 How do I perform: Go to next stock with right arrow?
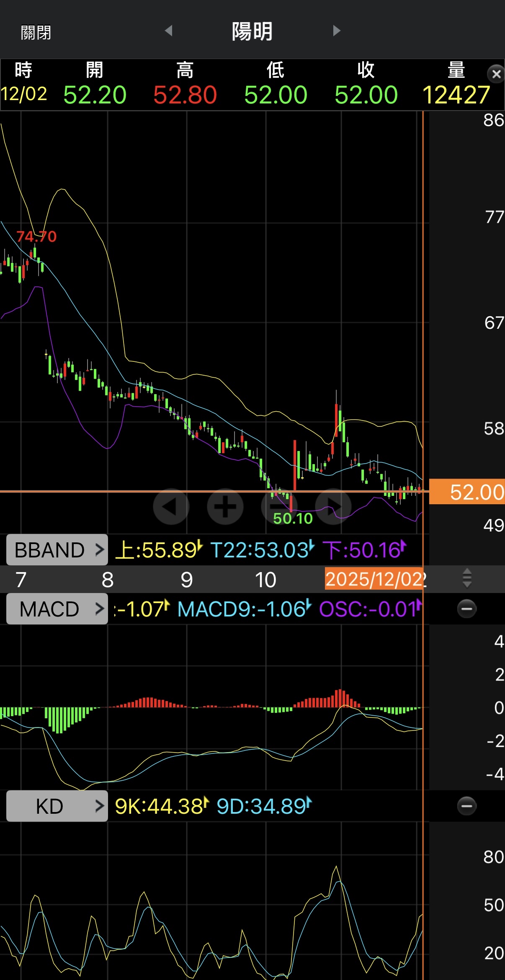(337, 31)
